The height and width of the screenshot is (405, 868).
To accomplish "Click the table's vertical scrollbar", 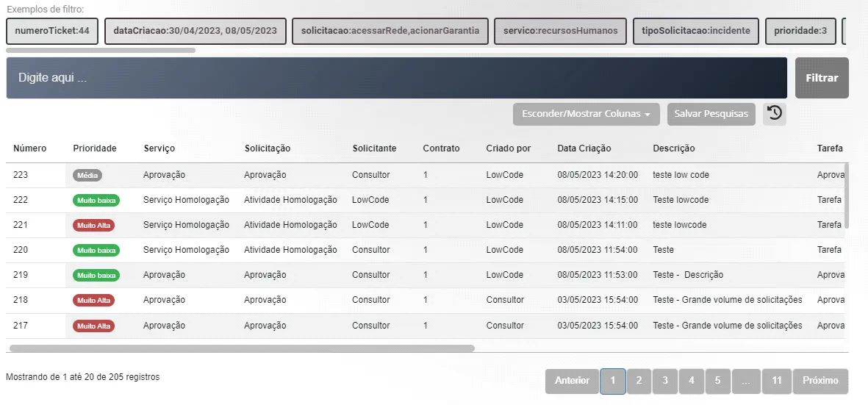I will [x=846, y=196].
